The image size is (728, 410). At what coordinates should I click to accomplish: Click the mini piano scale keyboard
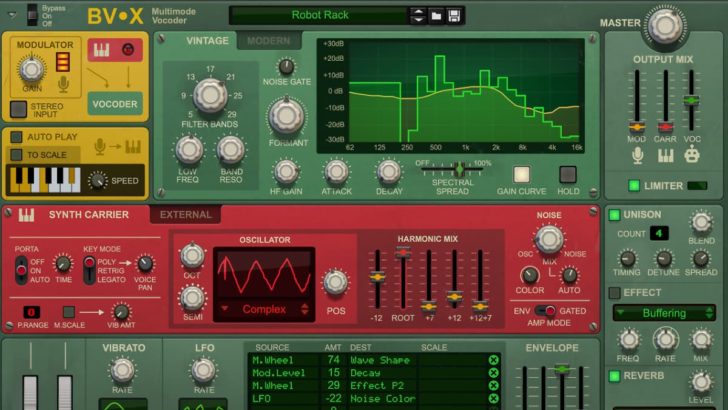45,180
